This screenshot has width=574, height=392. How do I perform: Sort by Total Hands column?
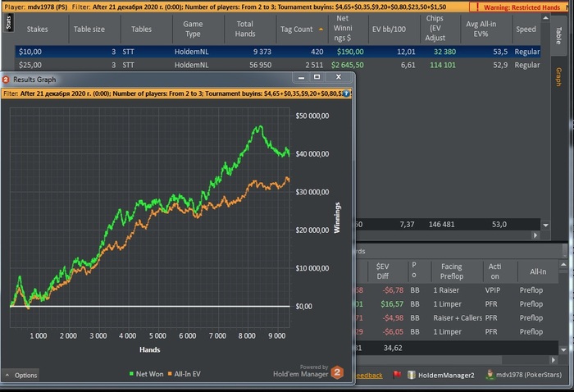point(245,29)
